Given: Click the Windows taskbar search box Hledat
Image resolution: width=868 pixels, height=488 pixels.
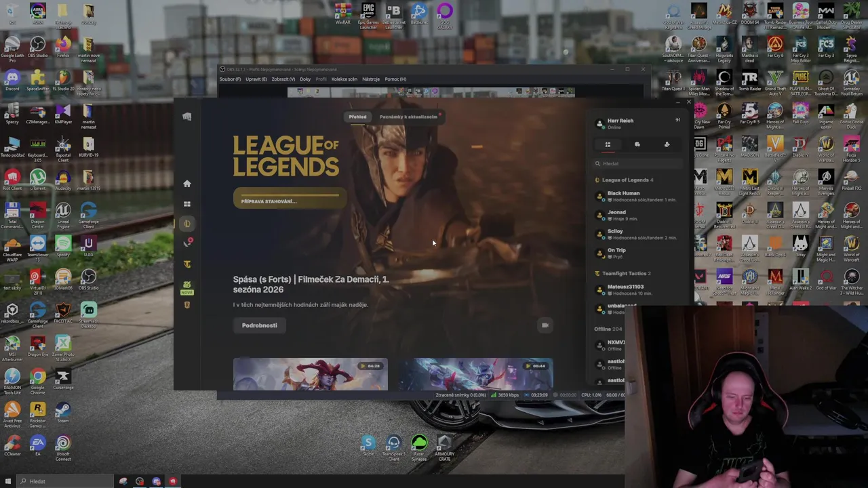Looking at the screenshot, I should point(65,481).
